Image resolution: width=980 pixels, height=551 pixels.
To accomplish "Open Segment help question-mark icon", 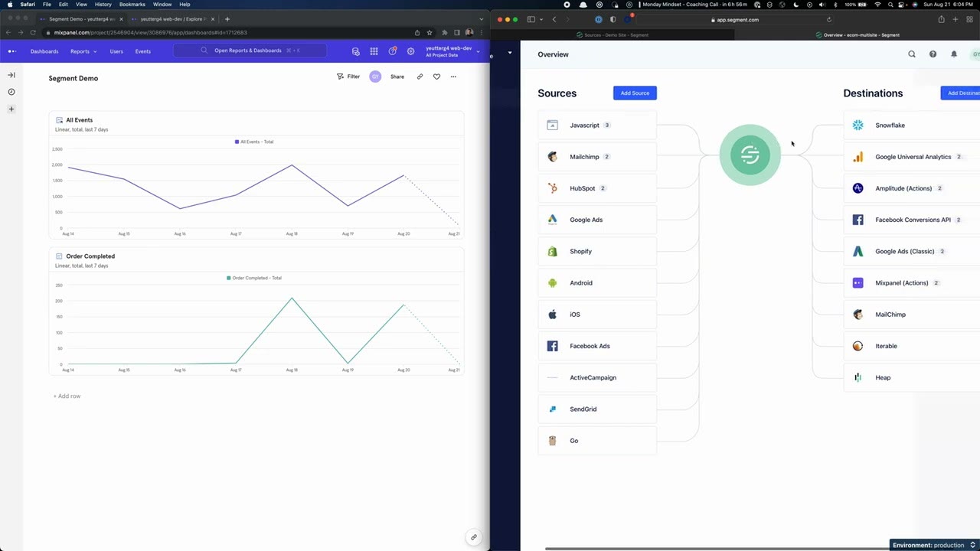I will pyautogui.click(x=933, y=54).
